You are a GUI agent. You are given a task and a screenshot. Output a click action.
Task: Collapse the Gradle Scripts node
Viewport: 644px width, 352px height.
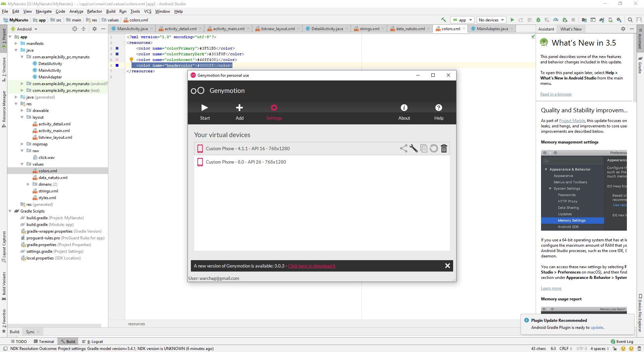click(x=10, y=211)
